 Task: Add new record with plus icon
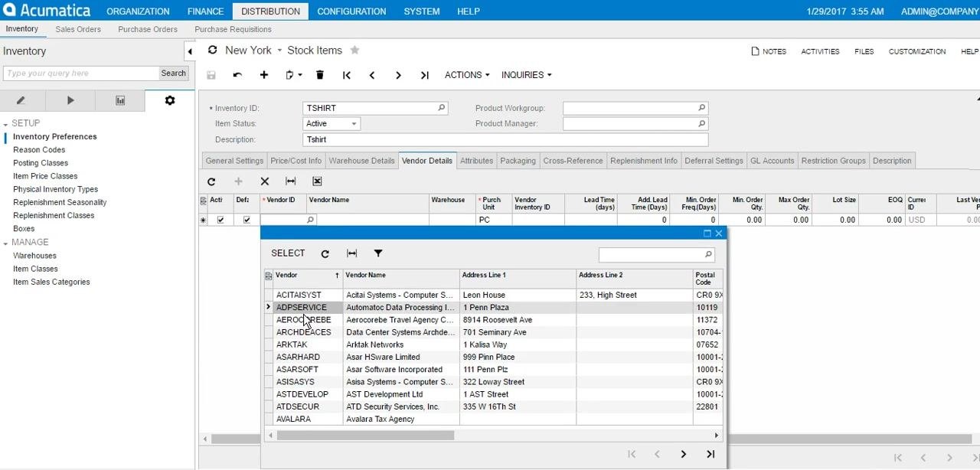pyautogui.click(x=264, y=75)
